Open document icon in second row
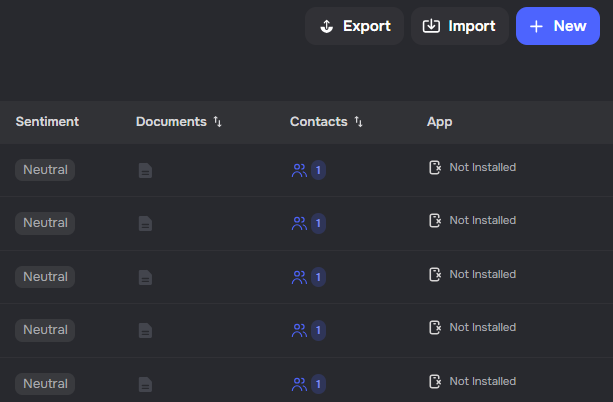 coord(145,223)
